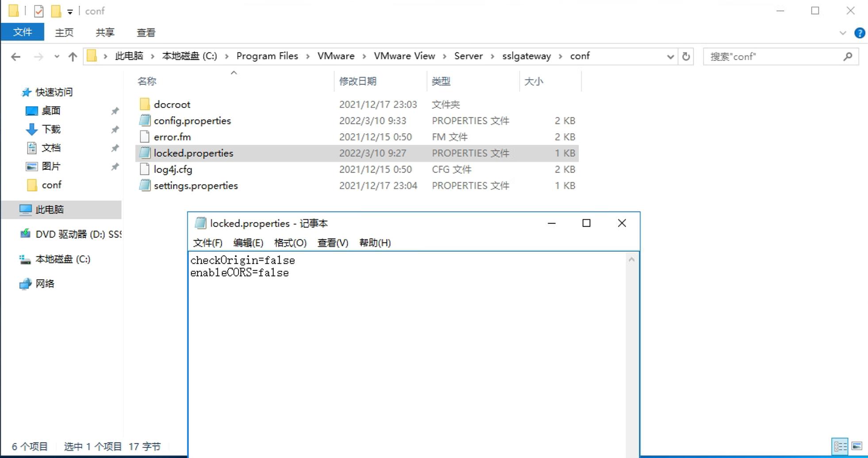This screenshot has width=868, height=458.
Task: Refresh the conf folder view
Action: [686, 56]
